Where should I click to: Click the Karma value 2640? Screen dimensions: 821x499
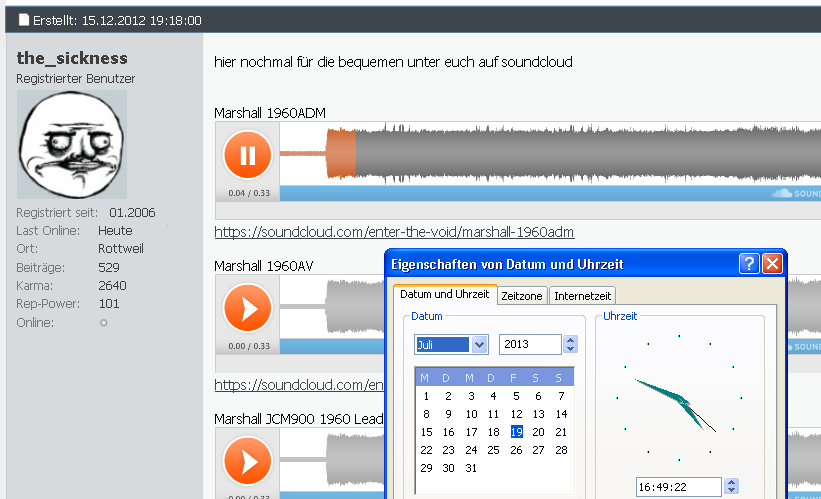(113, 286)
